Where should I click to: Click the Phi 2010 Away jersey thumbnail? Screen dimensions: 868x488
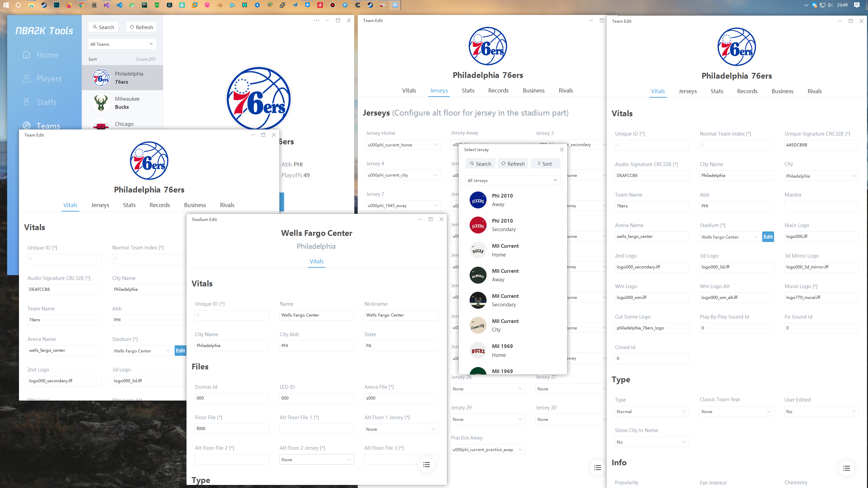pos(478,200)
